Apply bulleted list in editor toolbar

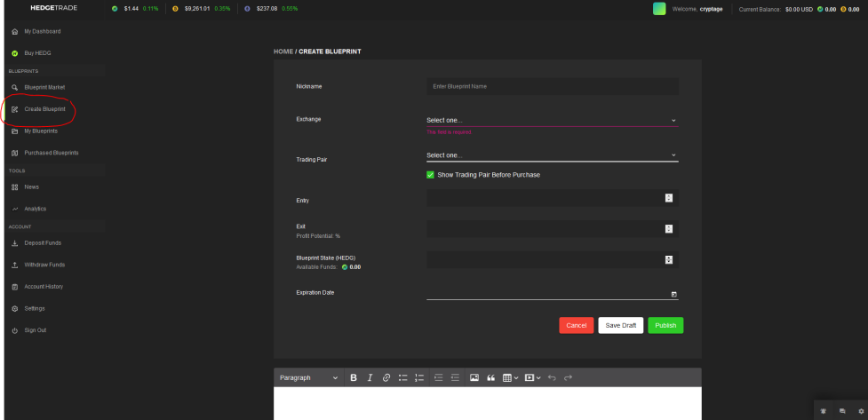click(403, 377)
